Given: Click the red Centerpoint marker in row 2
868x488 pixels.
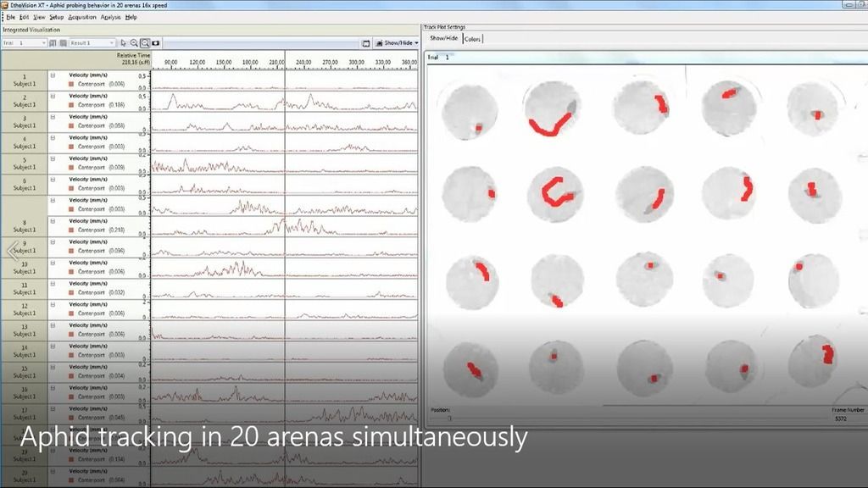Looking at the screenshot, I should click(71, 104).
